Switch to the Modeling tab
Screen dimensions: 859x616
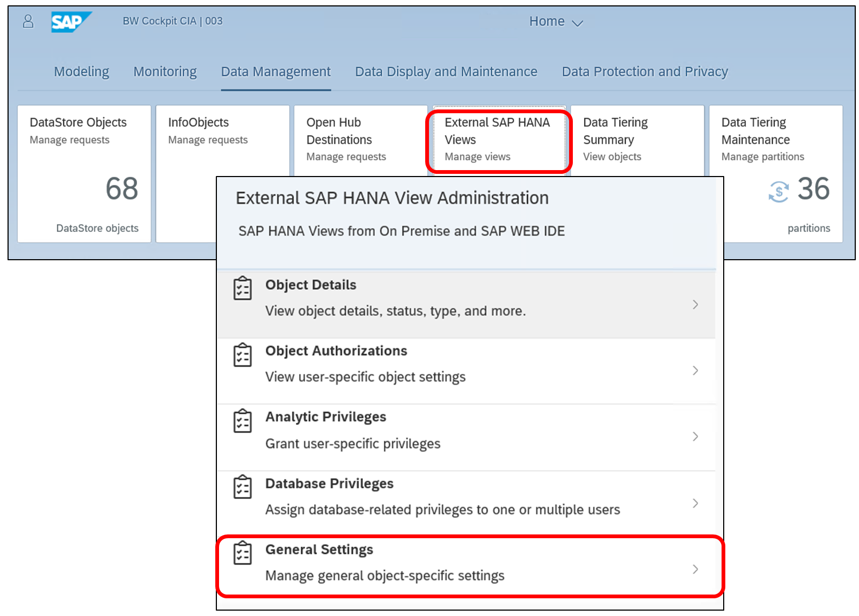point(82,72)
